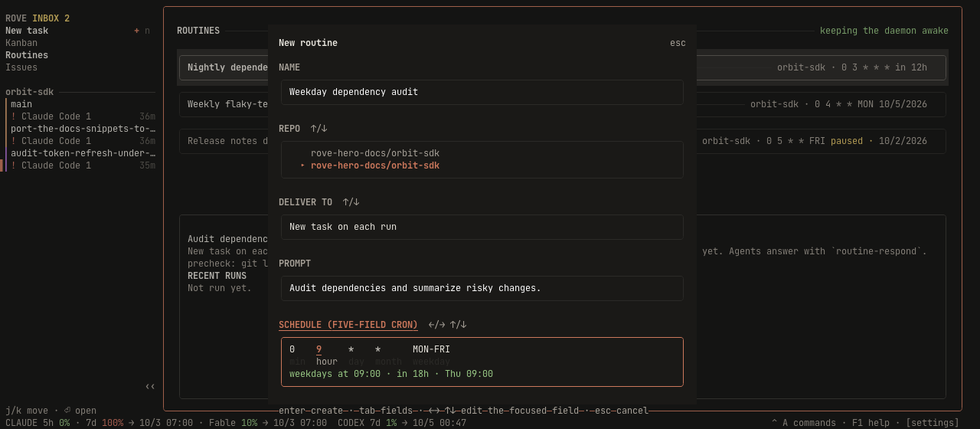Click the 'j/k move' hint at the bottom left
Screen dimensions: 980x429
coord(27,411)
